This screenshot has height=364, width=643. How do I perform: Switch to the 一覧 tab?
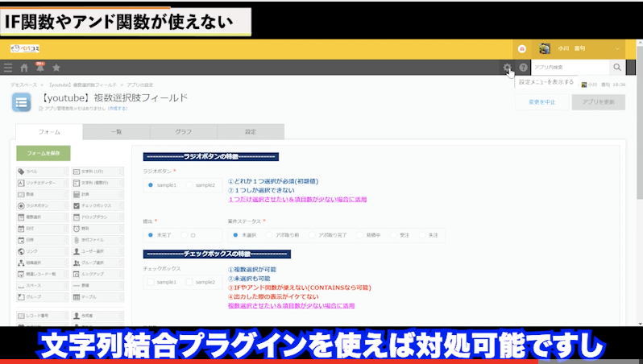point(116,130)
